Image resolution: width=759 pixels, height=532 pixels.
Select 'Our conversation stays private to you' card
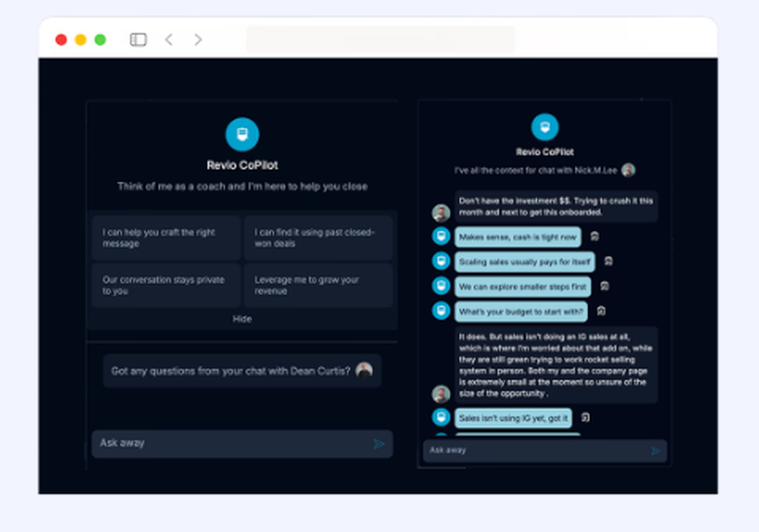click(166, 285)
